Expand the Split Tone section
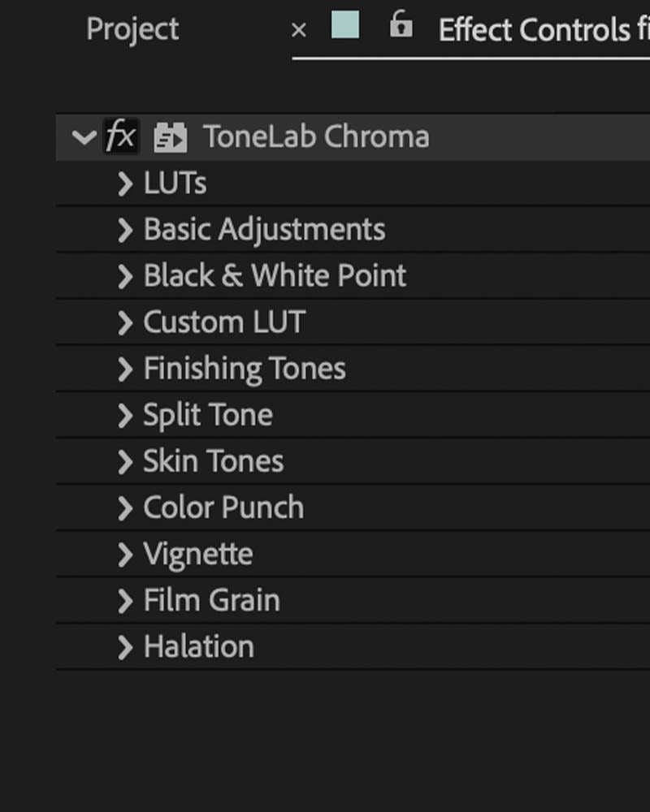Image resolution: width=650 pixels, height=812 pixels. (125, 415)
